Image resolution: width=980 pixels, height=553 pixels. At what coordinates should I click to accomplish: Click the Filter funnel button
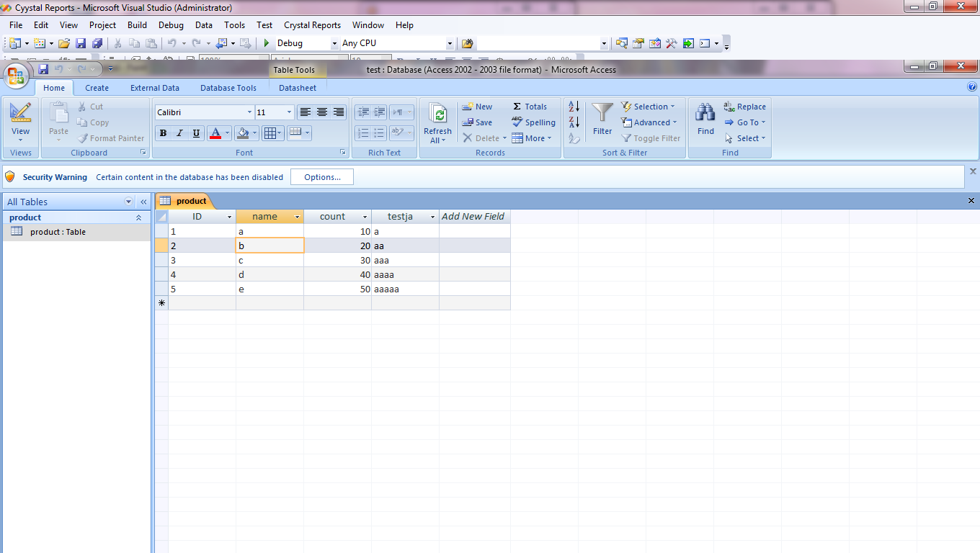[x=602, y=120]
